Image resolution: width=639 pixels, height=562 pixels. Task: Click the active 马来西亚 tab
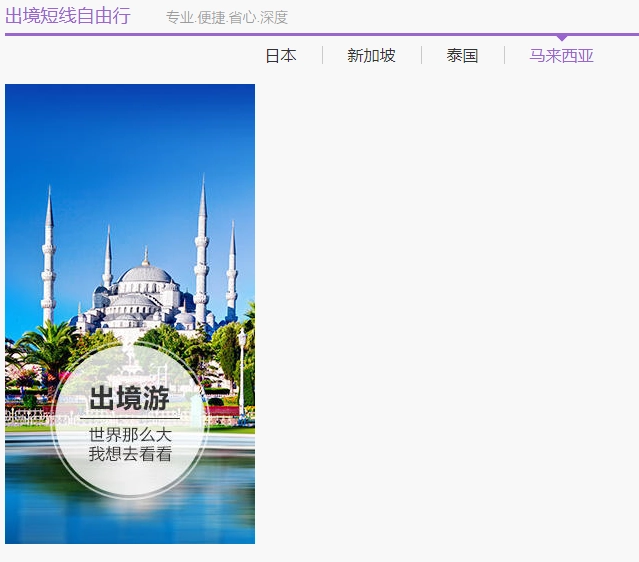point(561,56)
